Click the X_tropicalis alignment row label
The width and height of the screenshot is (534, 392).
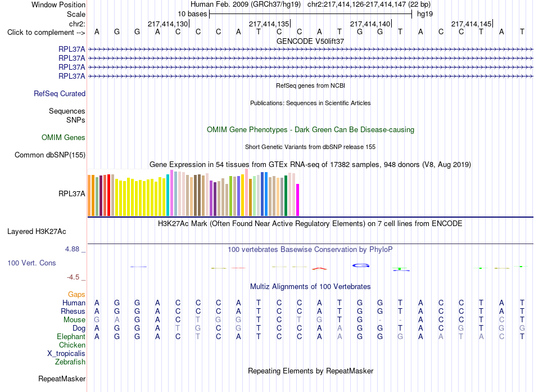(66, 354)
